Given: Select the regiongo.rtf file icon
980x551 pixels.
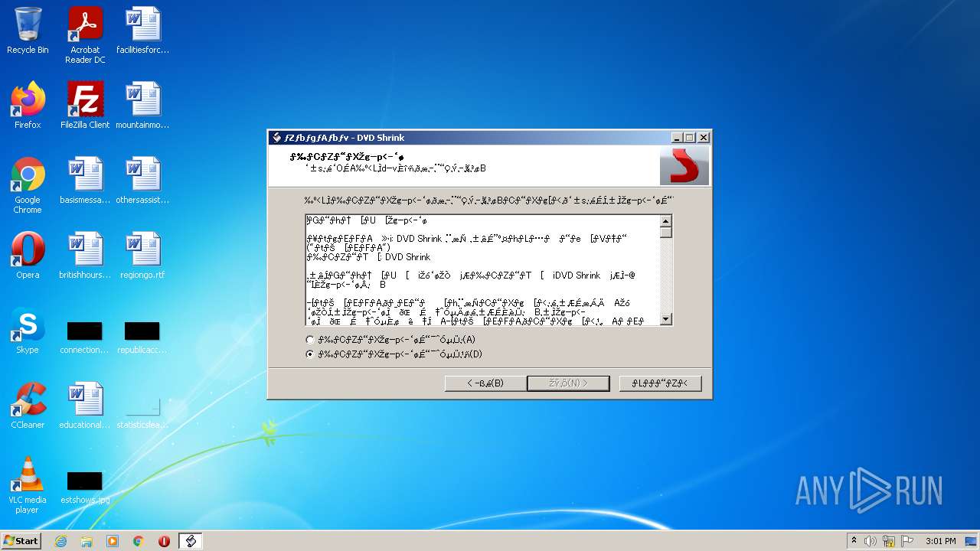Looking at the screenshot, I should [142, 256].
